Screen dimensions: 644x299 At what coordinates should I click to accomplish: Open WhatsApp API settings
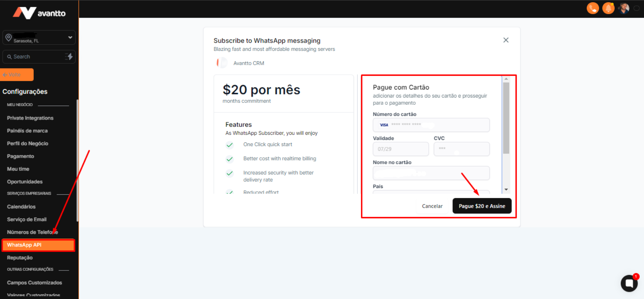38,245
